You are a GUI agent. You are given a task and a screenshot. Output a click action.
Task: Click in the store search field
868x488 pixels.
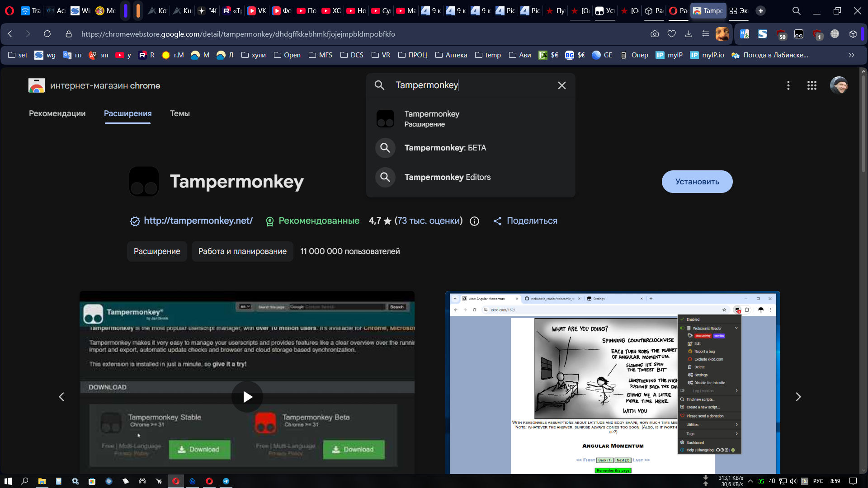[470, 85]
